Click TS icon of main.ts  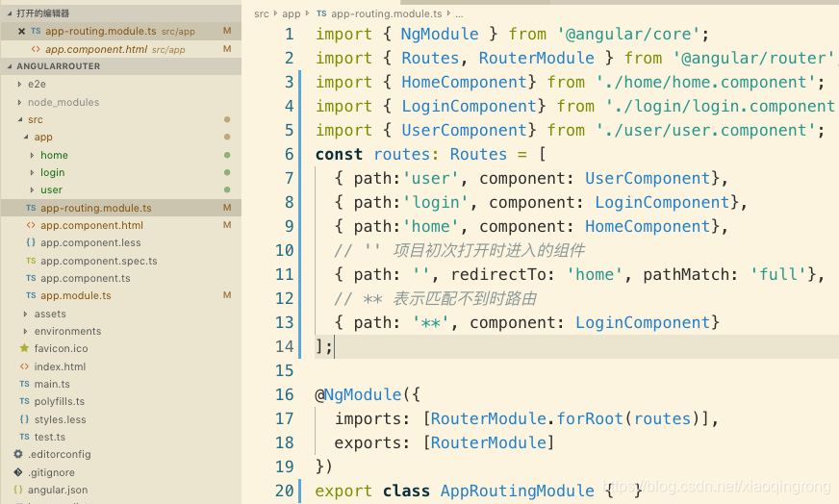(24, 384)
